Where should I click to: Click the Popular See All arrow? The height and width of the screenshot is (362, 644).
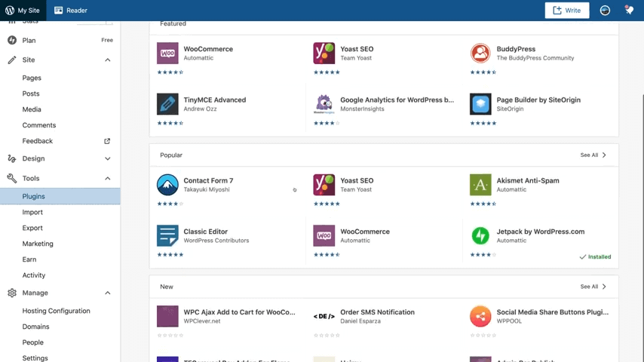pyautogui.click(x=604, y=155)
